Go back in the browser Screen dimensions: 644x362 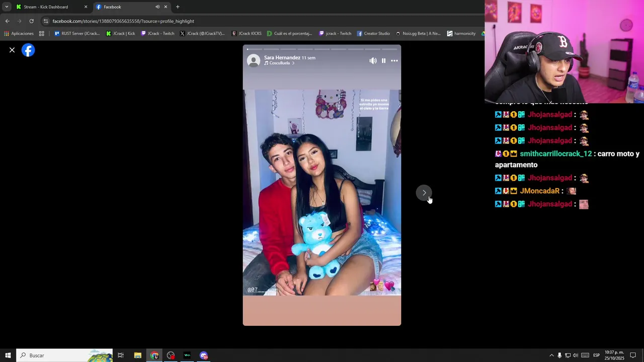coord(7,21)
